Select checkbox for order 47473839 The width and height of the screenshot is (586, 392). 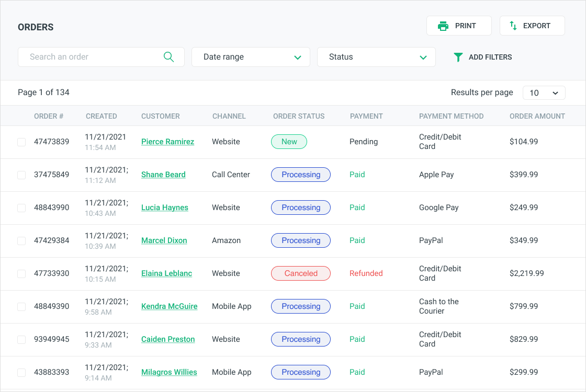point(21,142)
